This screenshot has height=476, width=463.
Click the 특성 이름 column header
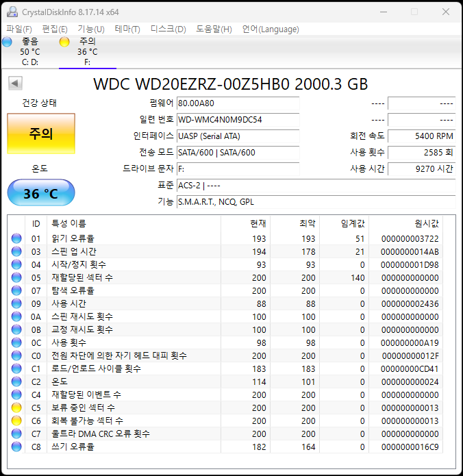[x=69, y=224]
